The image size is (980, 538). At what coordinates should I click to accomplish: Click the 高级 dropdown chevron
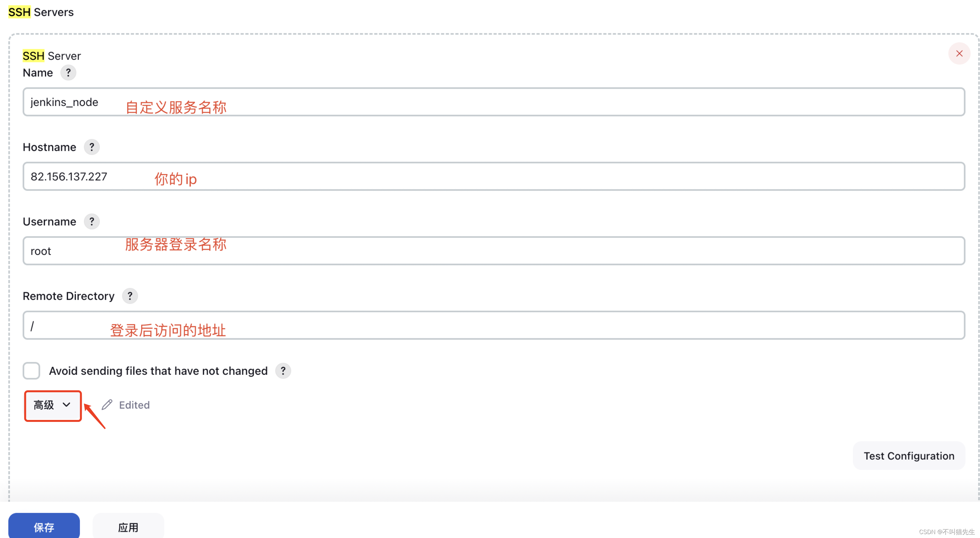(66, 404)
